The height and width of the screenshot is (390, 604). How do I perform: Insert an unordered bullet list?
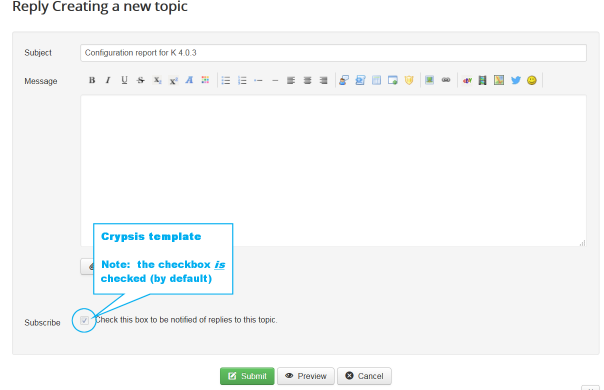(x=226, y=80)
